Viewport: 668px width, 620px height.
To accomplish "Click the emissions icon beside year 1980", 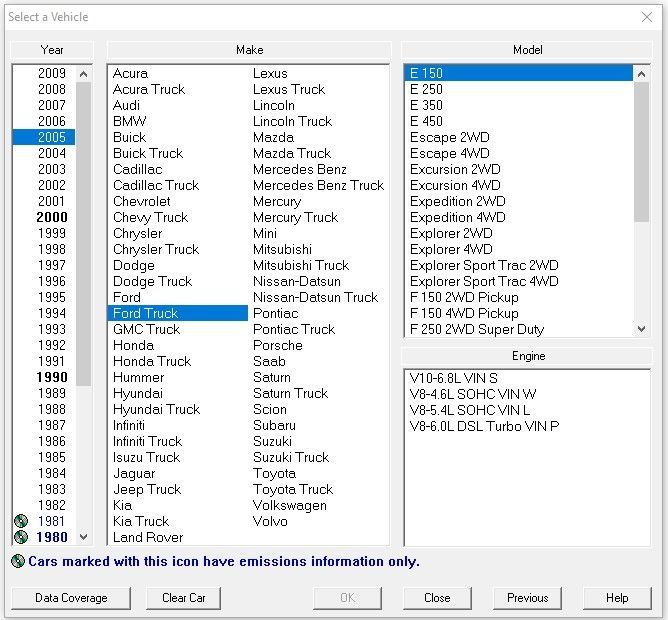I will (21, 537).
